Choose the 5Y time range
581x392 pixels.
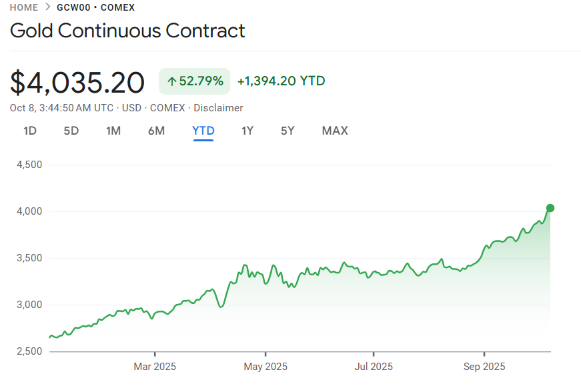pyautogui.click(x=287, y=131)
